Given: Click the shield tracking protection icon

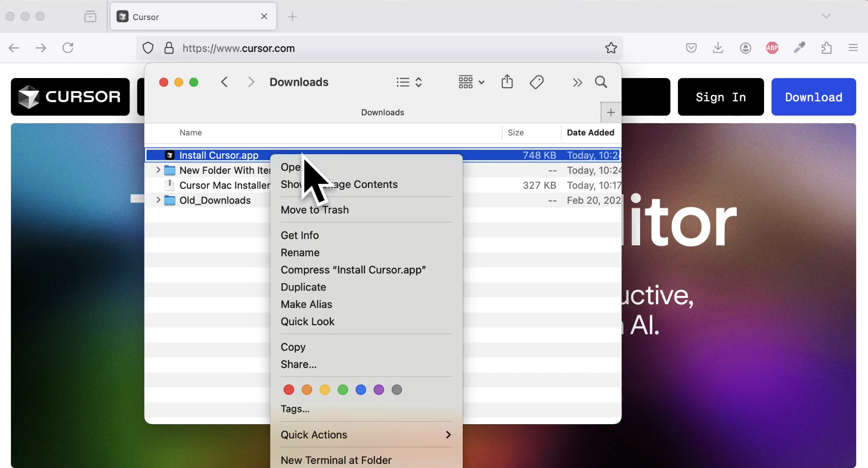Looking at the screenshot, I should (148, 48).
